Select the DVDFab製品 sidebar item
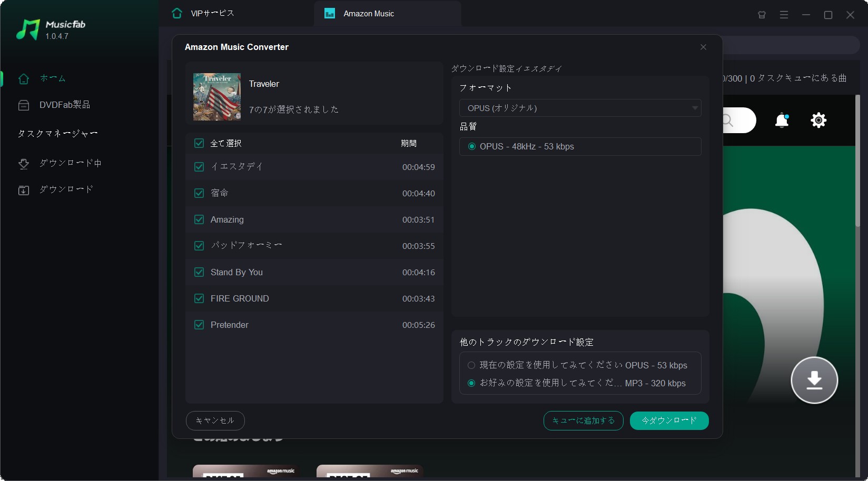Viewport: 868px width, 481px height. point(64,104)
